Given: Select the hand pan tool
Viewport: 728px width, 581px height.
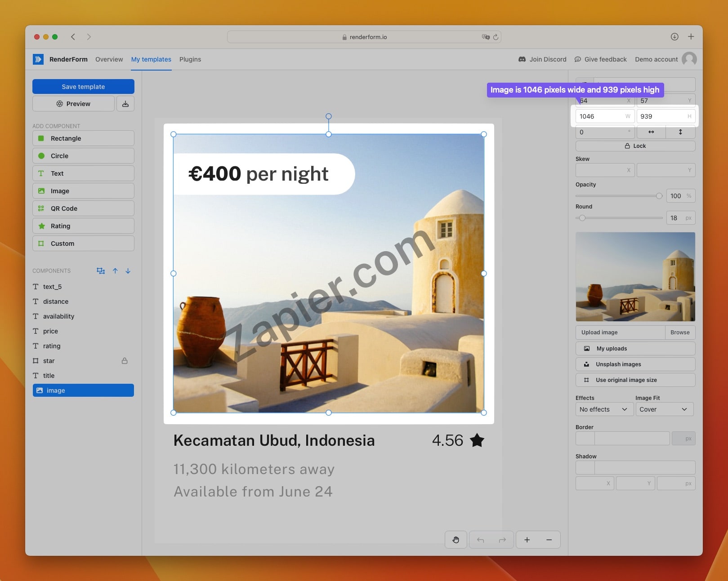Looking at the screenshot, I should (x=456, y=540).
